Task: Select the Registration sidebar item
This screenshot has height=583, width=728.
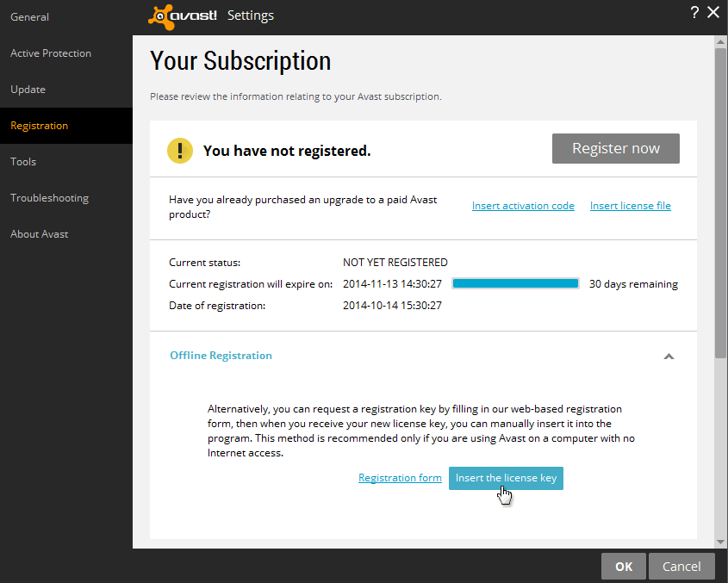Action: tap(66, 126)
